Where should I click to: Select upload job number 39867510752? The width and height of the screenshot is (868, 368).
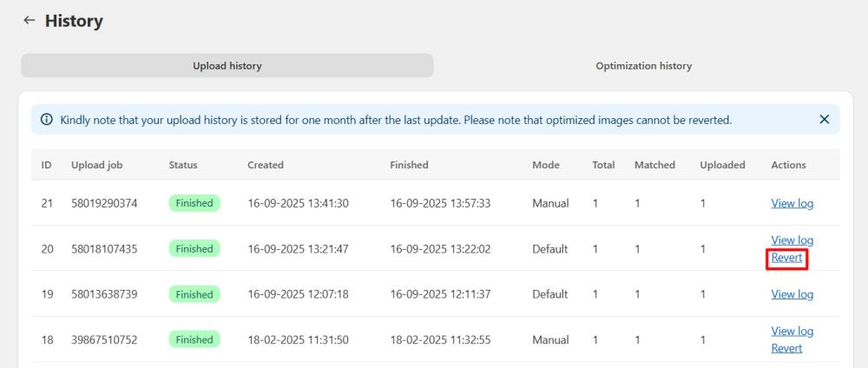click(104, 339)
